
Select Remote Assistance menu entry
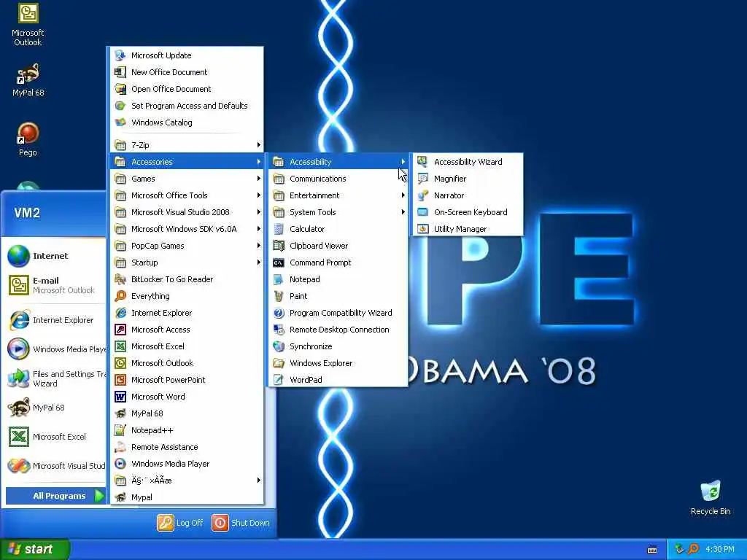click(187, 447)
